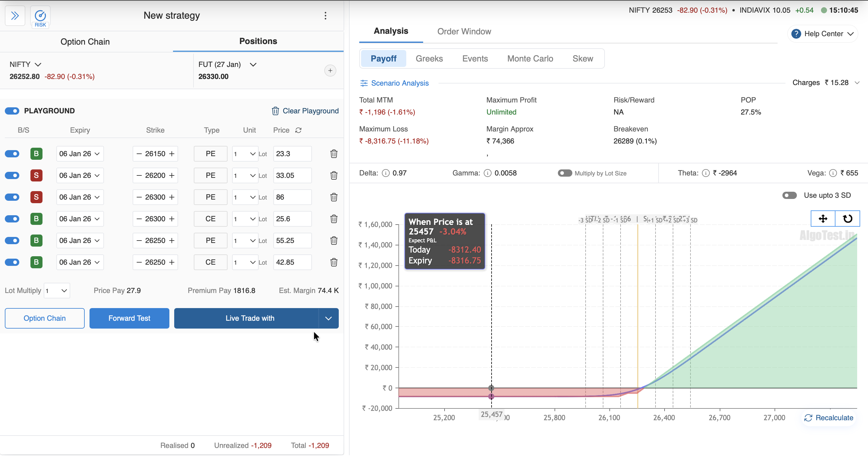Click the pan/move chart icon
Screen dimensions: 868x460
coord(822,219)
